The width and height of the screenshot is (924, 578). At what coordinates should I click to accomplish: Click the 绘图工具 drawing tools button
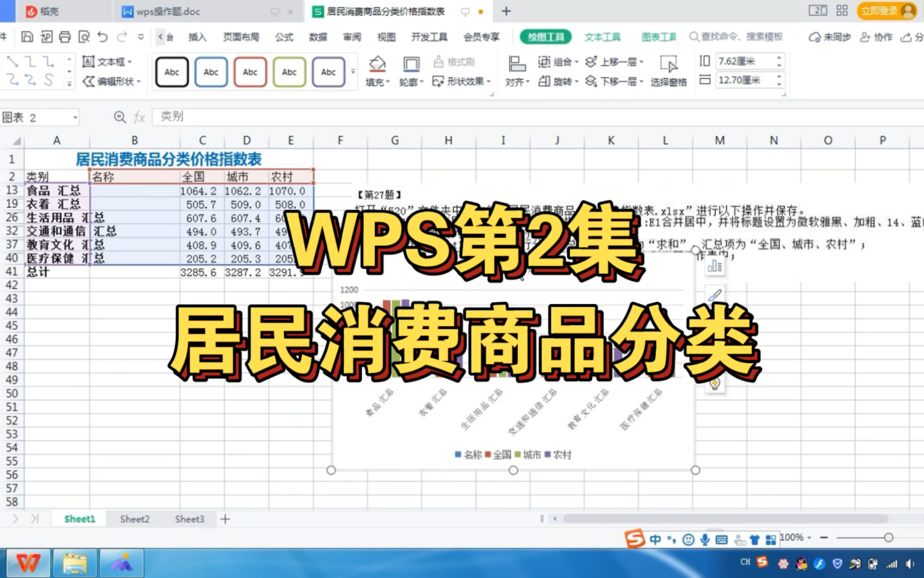[x=546, y=37]
